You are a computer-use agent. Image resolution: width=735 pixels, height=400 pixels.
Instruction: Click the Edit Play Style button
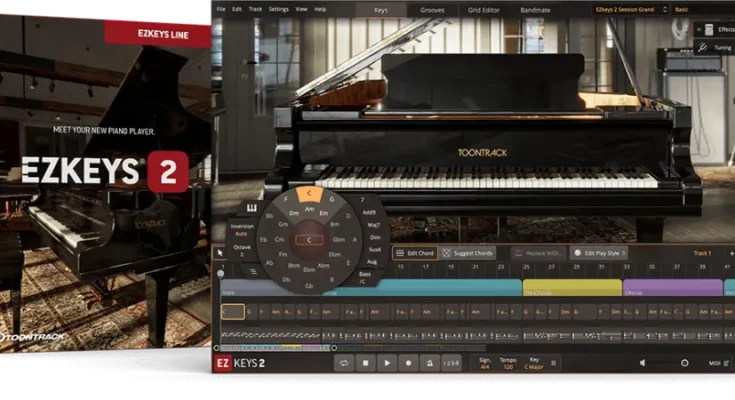pyautogui.click(x=598, y=253)
